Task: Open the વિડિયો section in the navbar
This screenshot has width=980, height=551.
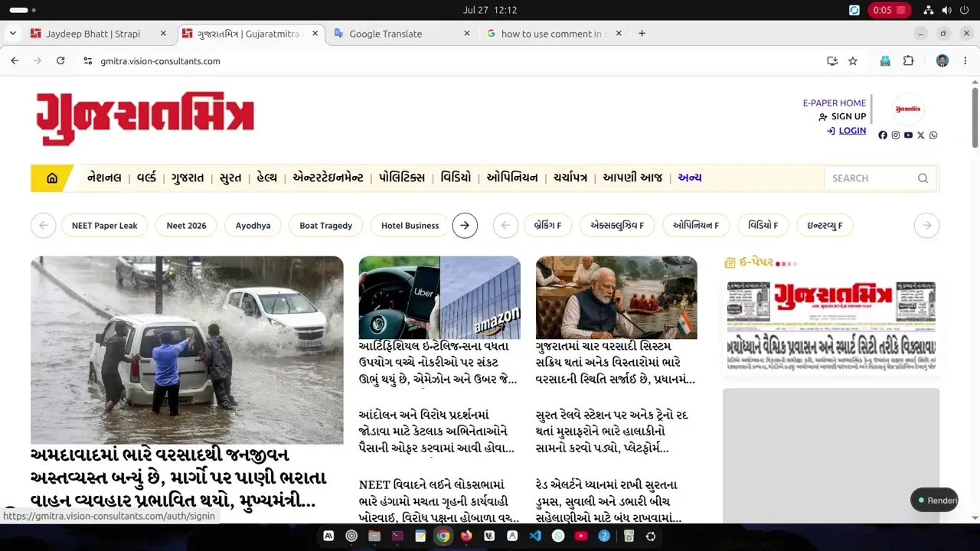Action: 456,178
